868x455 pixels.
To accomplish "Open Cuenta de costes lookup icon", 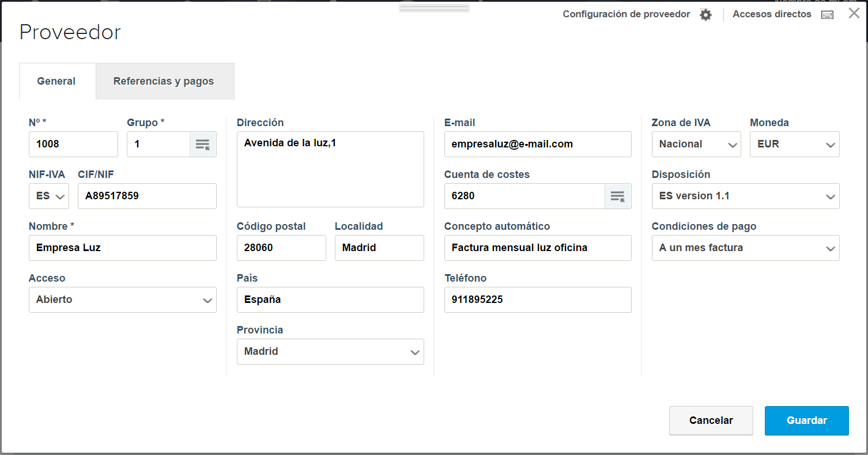I will click(618, 196).
